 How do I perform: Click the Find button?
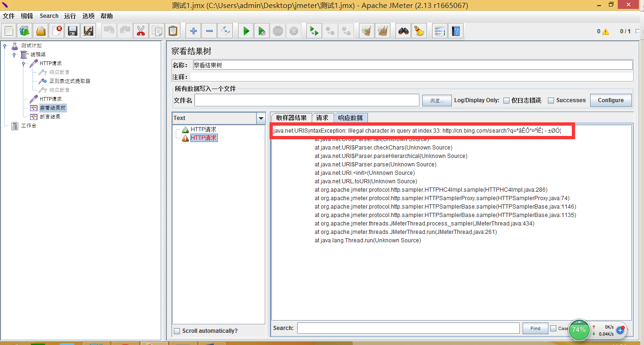535,329
